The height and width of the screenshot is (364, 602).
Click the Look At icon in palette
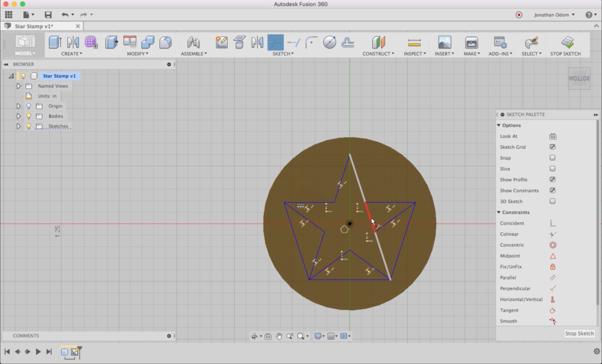pos(553,136)
